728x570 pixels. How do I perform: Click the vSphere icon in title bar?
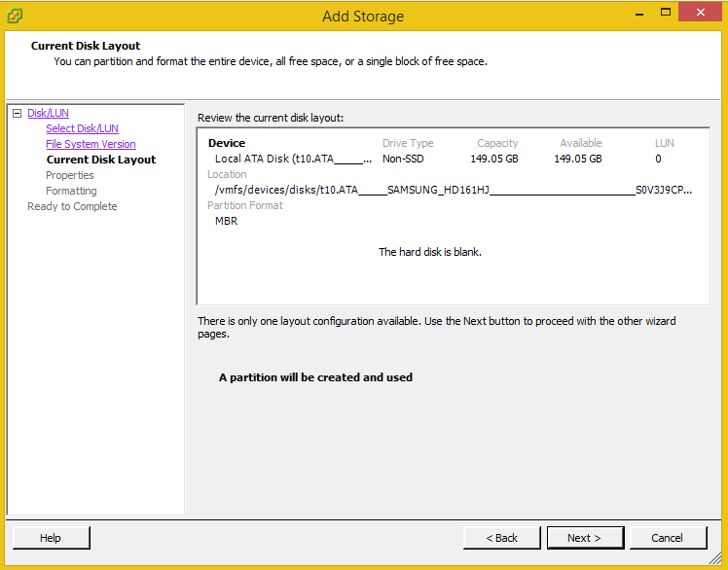coord(15,16)
